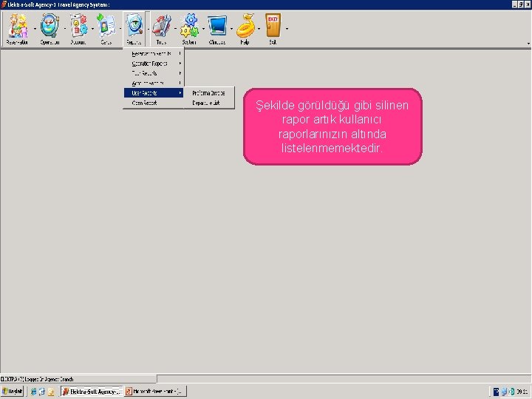532x399 pixels.
Task: Click the second quick launch icon
Action: pyautogui.click(x=42, y=392)
